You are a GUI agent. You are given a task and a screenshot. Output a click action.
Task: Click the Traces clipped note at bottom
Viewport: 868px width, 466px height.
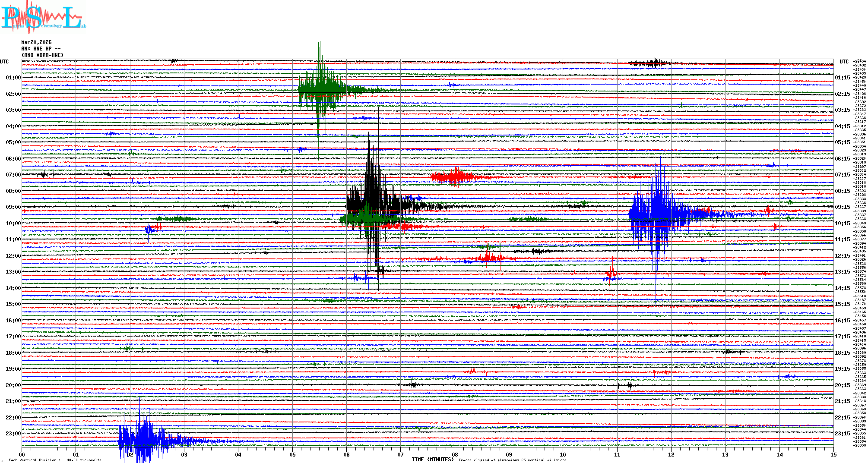512,460
